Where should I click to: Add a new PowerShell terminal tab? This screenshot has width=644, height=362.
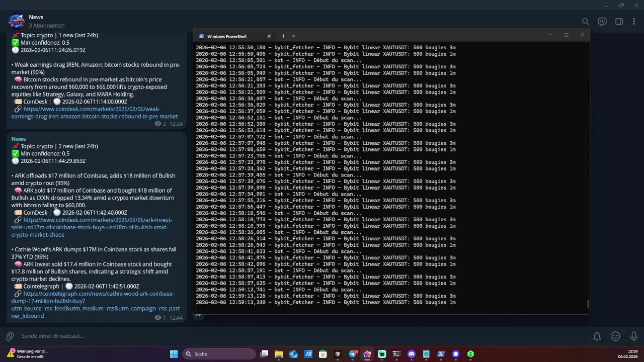point(283,36)
